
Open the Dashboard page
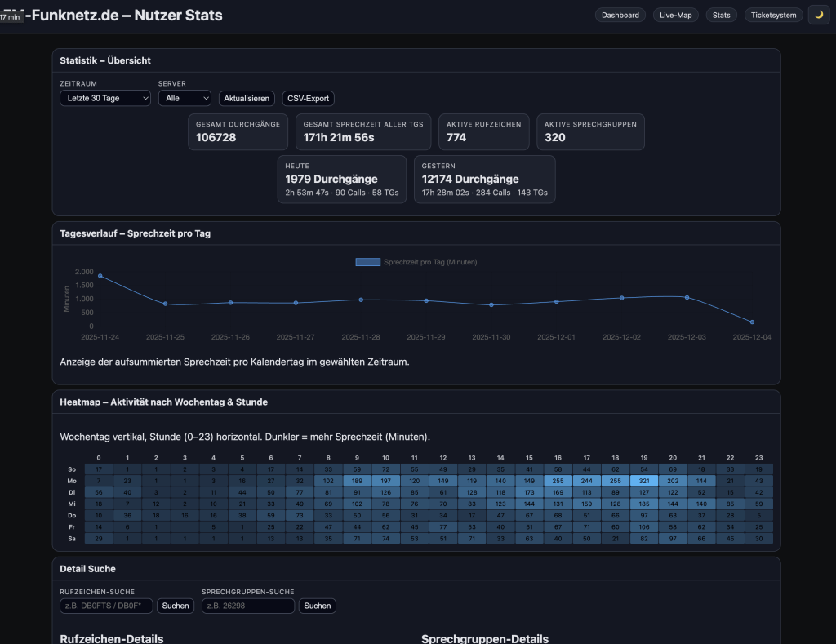point(620,15)
